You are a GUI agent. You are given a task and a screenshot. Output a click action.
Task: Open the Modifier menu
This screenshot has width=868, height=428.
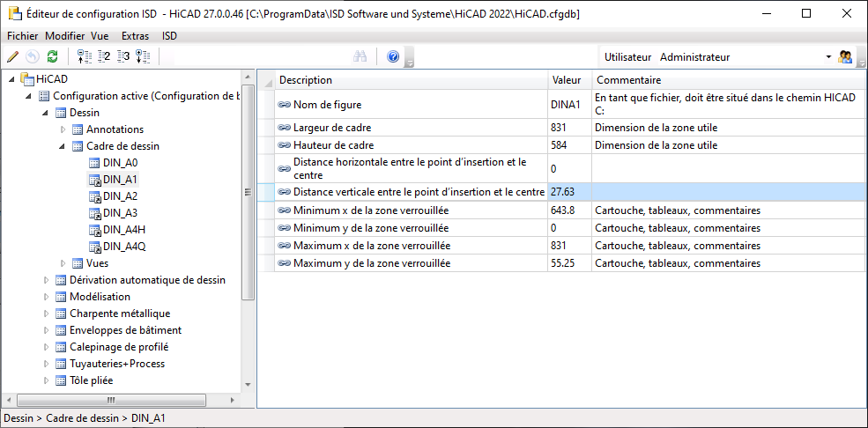(64, 36)
